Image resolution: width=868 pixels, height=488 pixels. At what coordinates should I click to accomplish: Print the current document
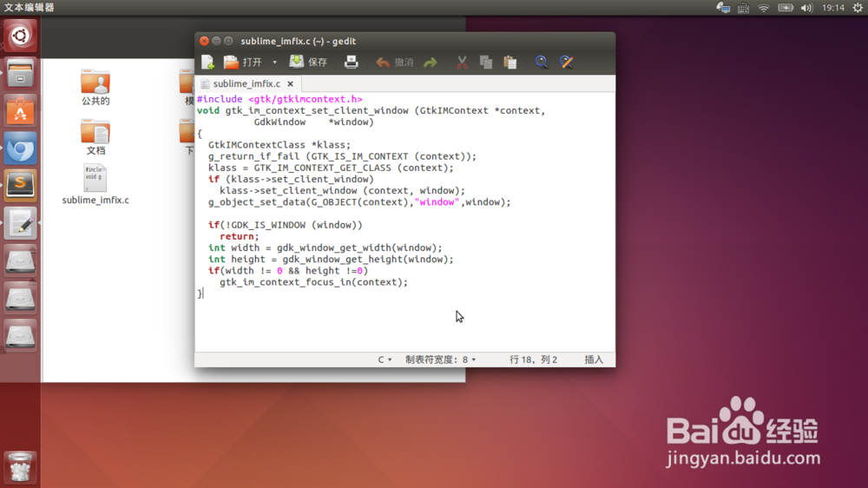[351, 62]
